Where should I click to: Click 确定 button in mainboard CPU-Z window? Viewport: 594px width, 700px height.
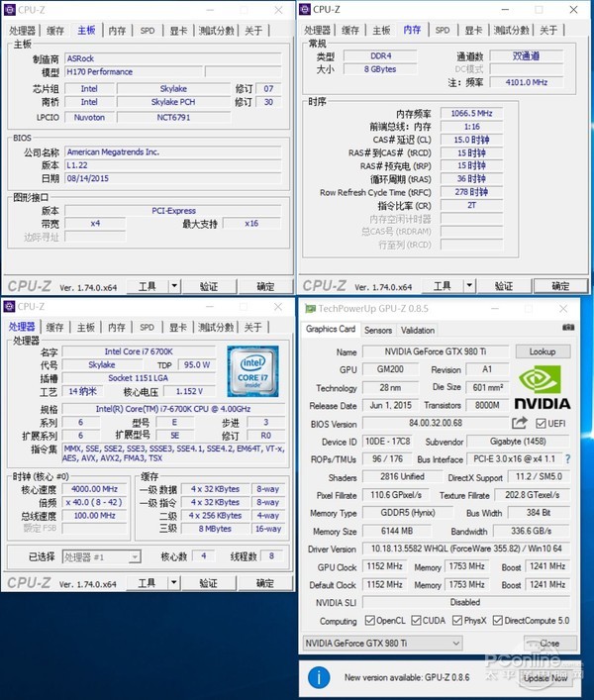(265, 286)
